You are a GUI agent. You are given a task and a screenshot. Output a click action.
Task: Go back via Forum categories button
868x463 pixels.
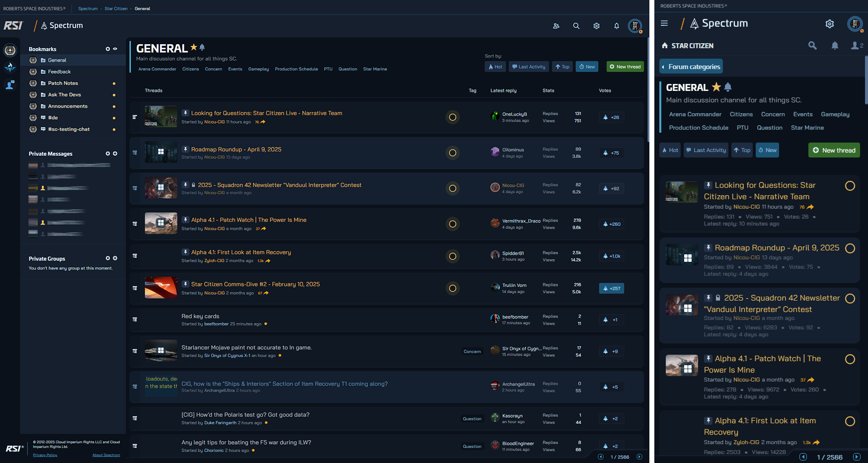[x=691, y=67]
